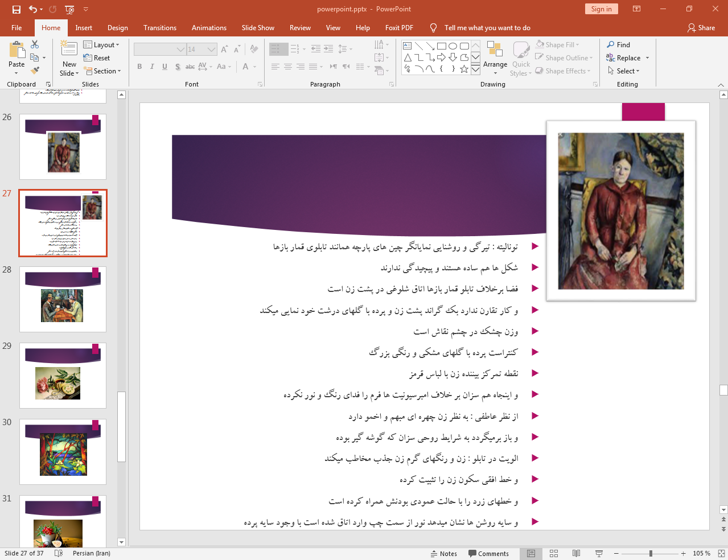
Task: Insert a New Slide
Action: point(69,59)
